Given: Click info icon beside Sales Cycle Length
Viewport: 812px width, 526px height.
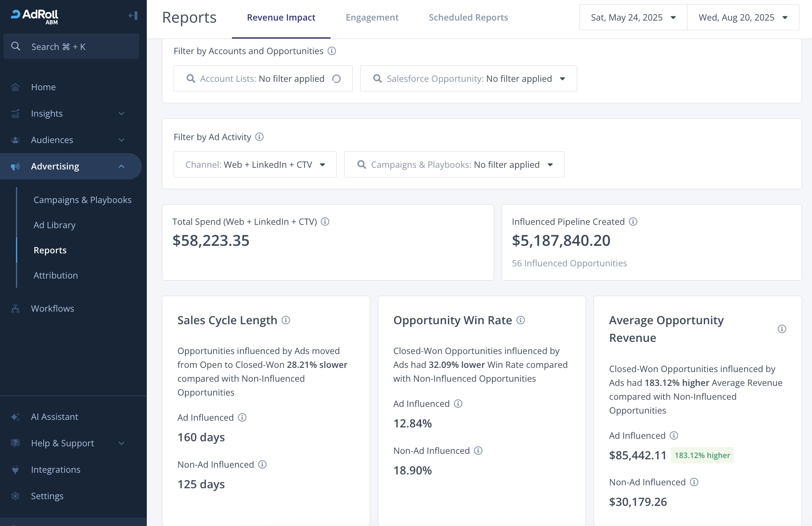Looking at the screenshot, I should pos(286,320).
